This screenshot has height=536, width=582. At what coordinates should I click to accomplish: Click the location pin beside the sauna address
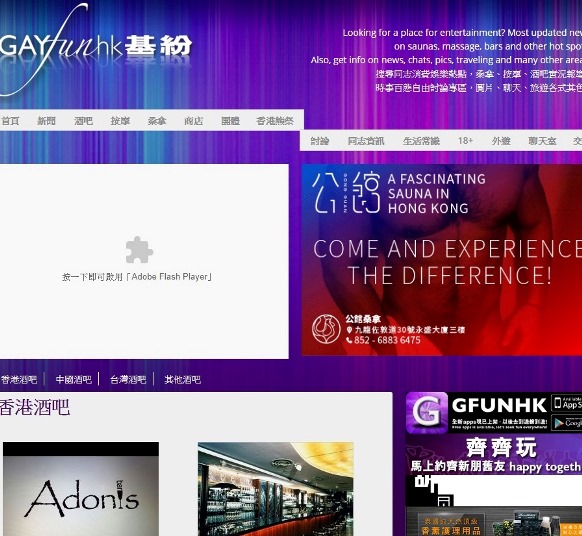349,330
